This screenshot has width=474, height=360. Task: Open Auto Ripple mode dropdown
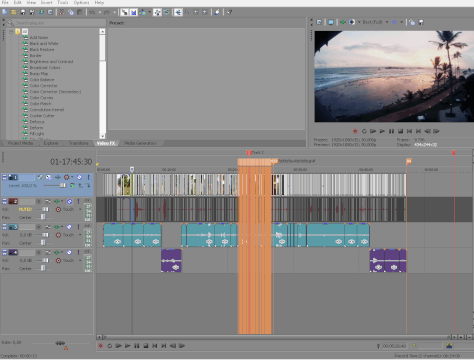(x=149, y=12)
